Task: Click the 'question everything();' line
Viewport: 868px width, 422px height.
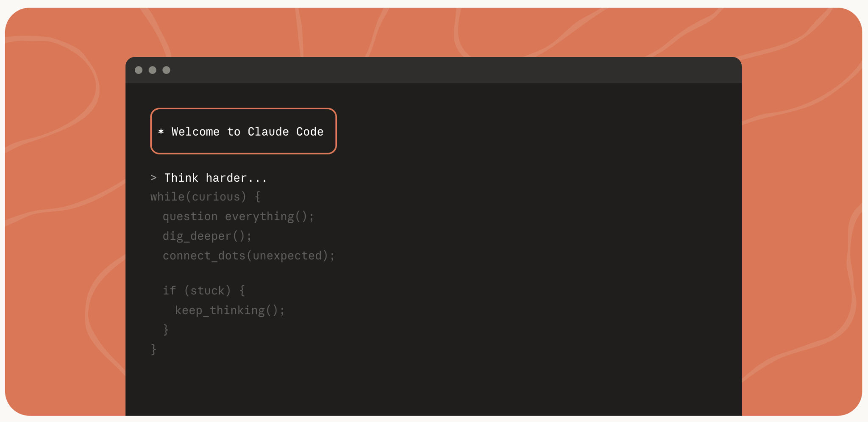Action: tap(239, 217)
